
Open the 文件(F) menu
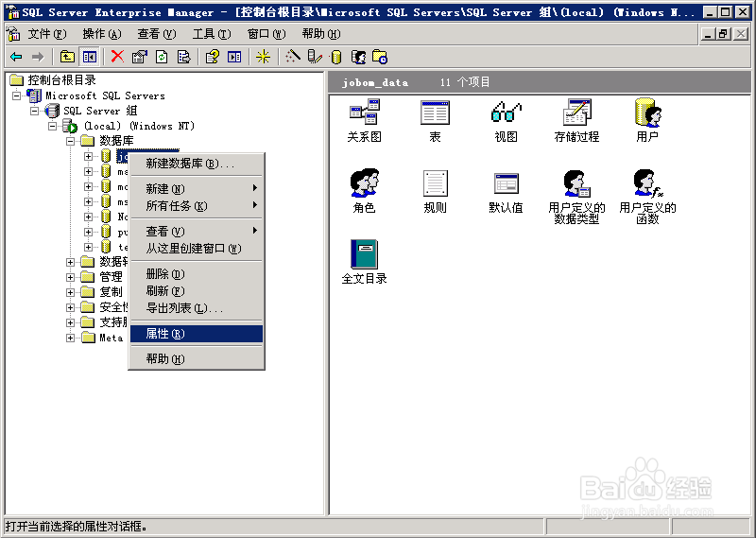click(46, 34)
